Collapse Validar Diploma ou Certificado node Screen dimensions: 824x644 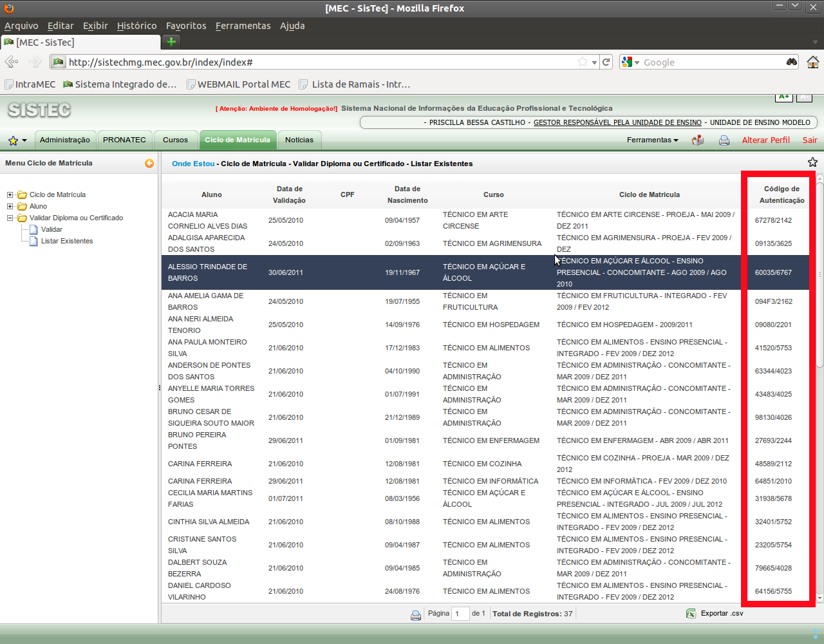pyautogui.click(x=10, y=218)
